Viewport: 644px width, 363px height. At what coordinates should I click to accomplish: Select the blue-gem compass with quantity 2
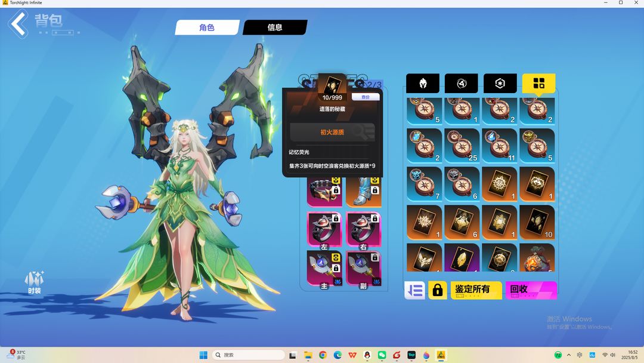[425, 146]
